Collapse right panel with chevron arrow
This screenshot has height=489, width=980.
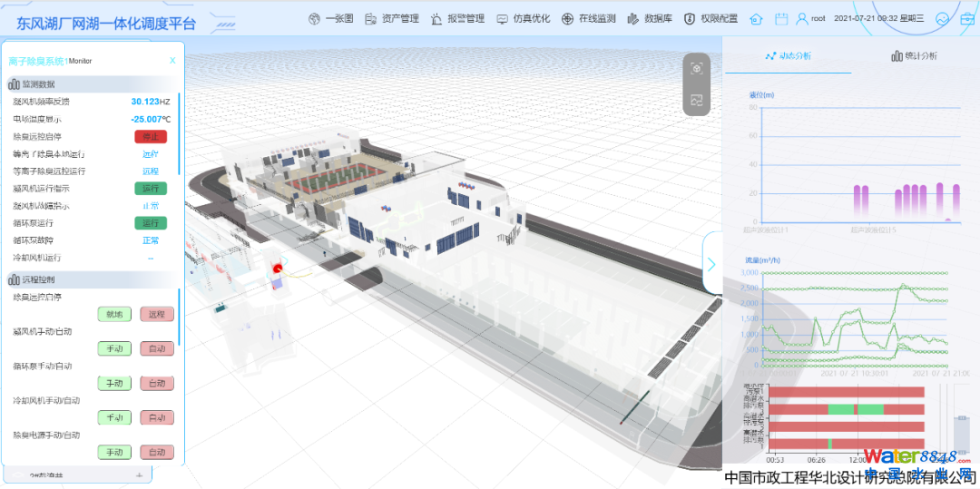[x=711, y=264]
